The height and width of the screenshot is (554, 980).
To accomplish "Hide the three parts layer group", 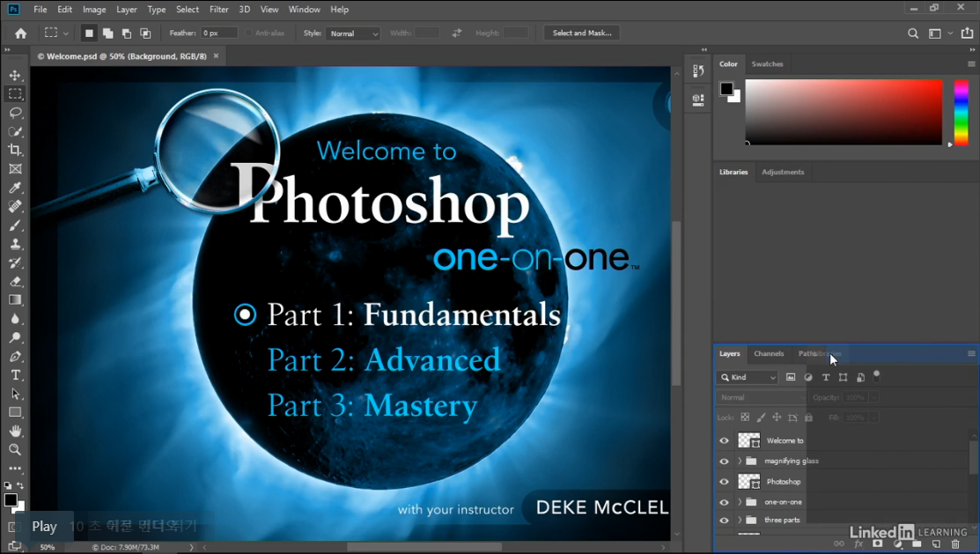I will (725, 521).
